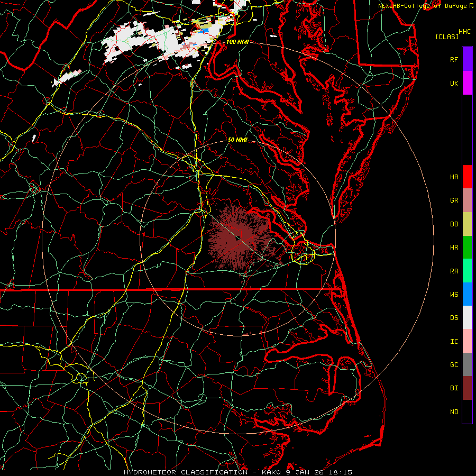Image resolution: width=476 pixels, height=476 pixels.
Task: Click the UK magenta legend swatch
Action: click(467, 83)
